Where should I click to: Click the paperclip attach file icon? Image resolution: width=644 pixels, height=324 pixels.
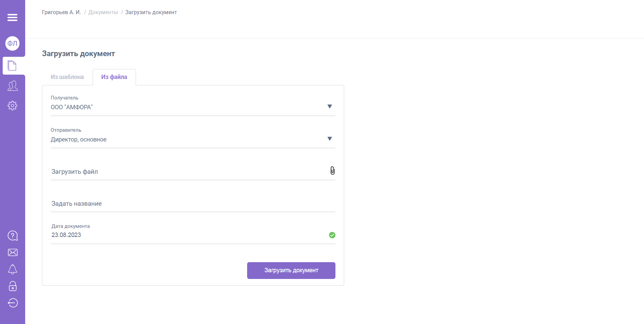[332, 171]
